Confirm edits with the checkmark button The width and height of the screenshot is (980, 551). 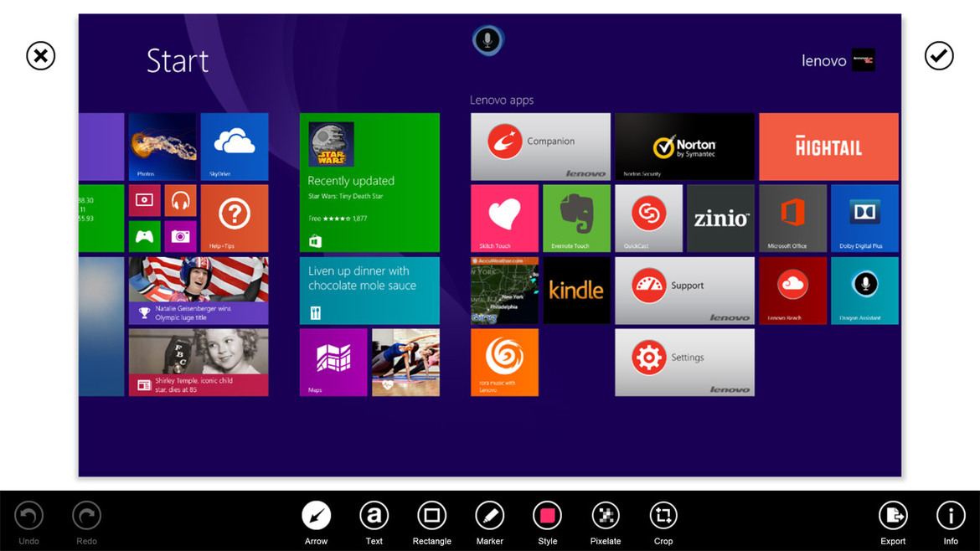coord(939,55)
